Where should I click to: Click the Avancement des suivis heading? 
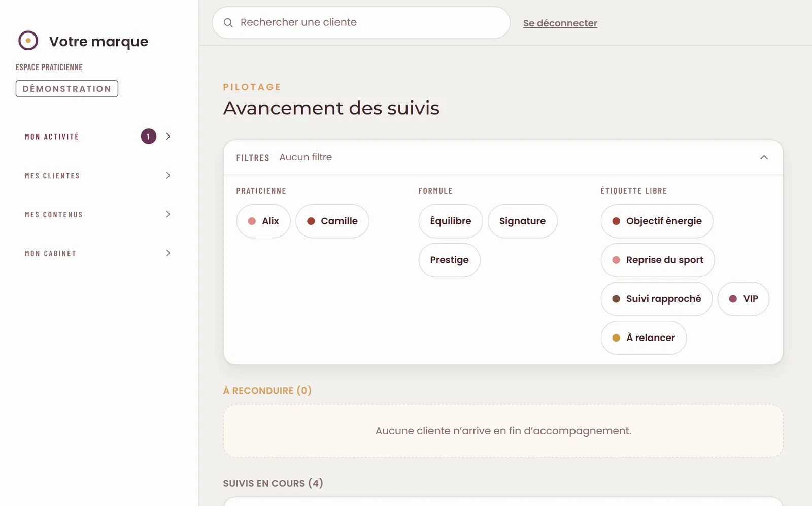pos(331,108)
